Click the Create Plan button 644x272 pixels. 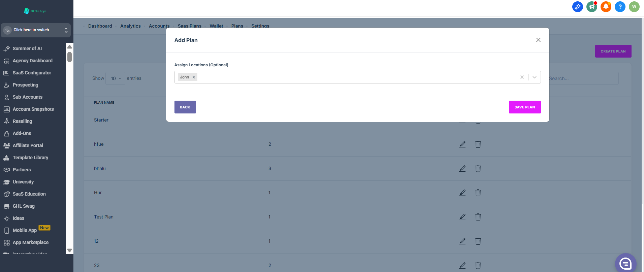(x=613, y=51)
